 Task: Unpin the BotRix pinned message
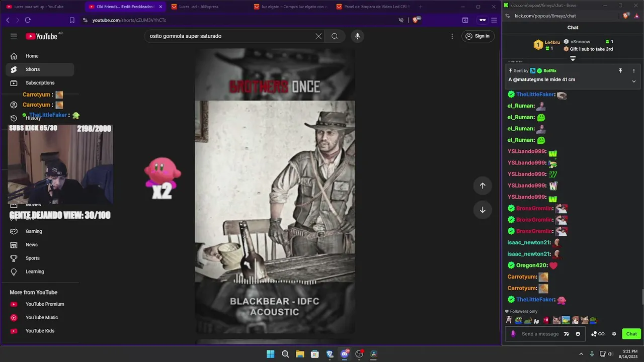tap(620, 71)
